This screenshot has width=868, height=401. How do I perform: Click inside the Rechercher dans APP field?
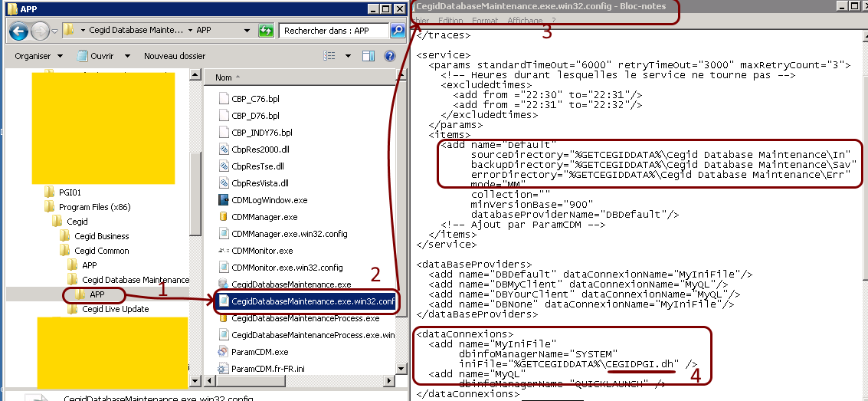tap(333, 31)
